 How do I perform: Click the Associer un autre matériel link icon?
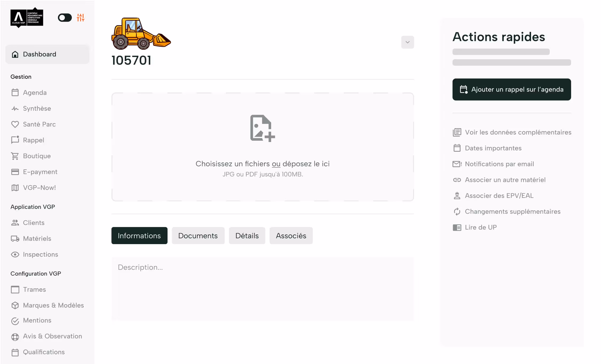click(457, 180)
